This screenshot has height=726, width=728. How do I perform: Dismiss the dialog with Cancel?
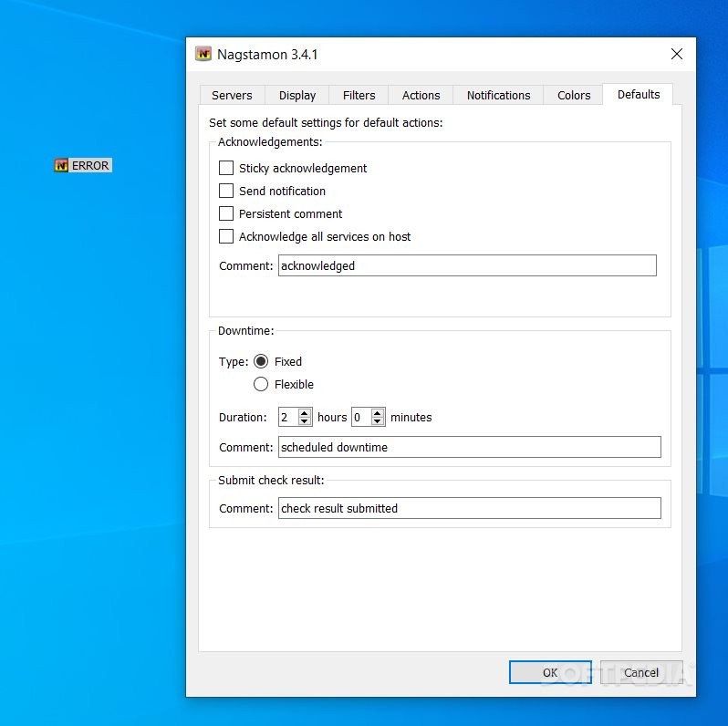641,672
